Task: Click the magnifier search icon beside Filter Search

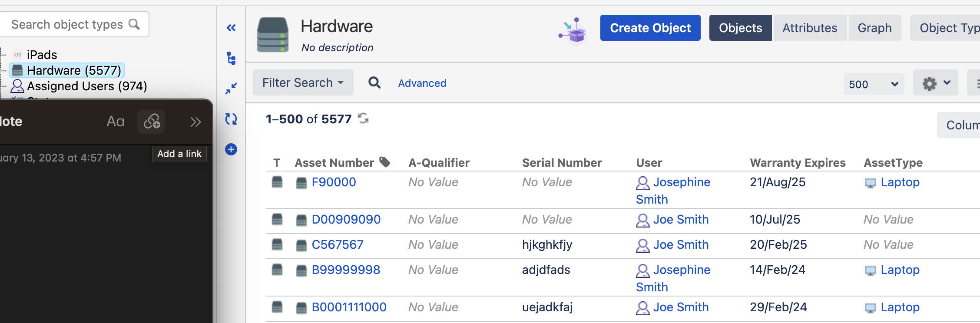Action: (374, 82)
